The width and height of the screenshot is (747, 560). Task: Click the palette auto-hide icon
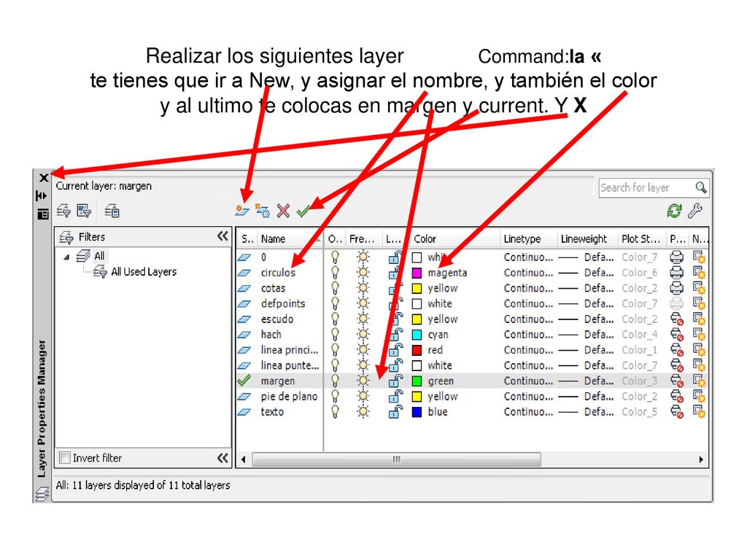(42, 195)
